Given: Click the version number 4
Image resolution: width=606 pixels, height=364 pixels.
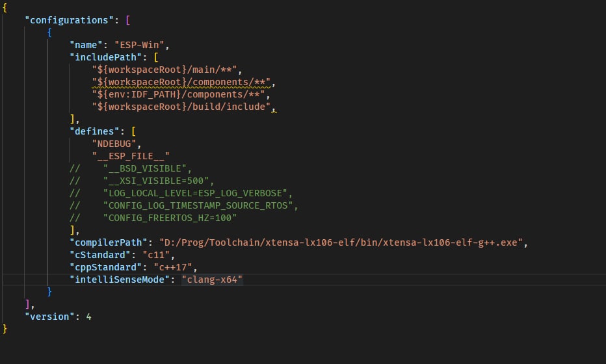Looking at the screenshot, I should coord(89,317).
